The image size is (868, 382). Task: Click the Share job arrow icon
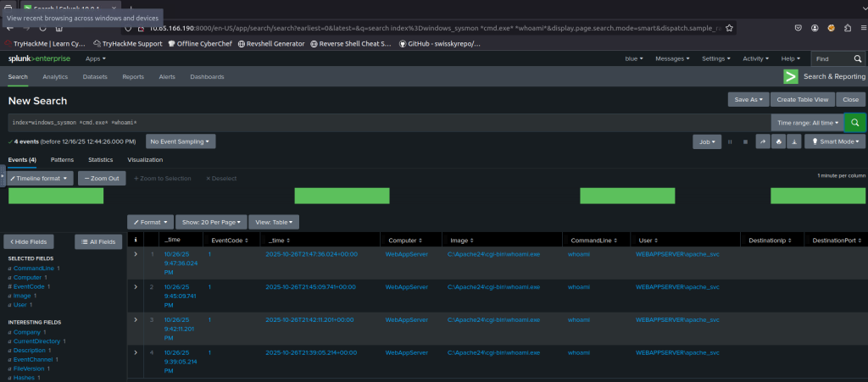pyautogui.click(x=762, y=141)
